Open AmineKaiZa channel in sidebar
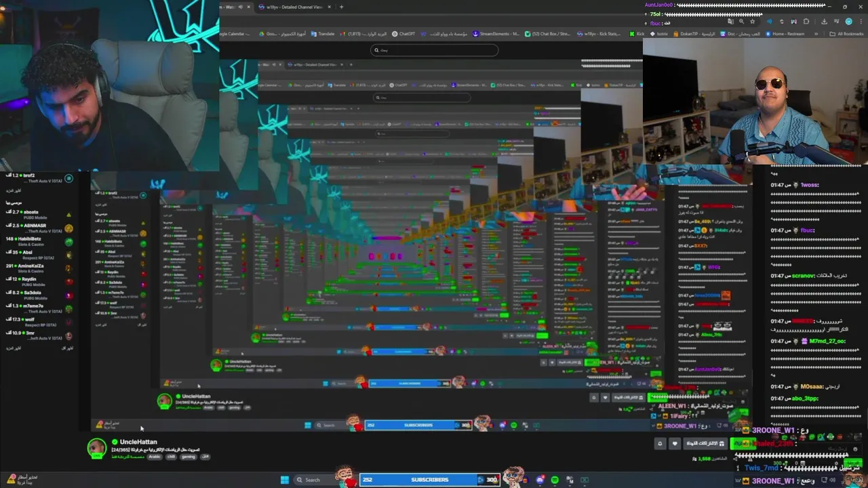868x488 pixels. (x=39, y=268)
